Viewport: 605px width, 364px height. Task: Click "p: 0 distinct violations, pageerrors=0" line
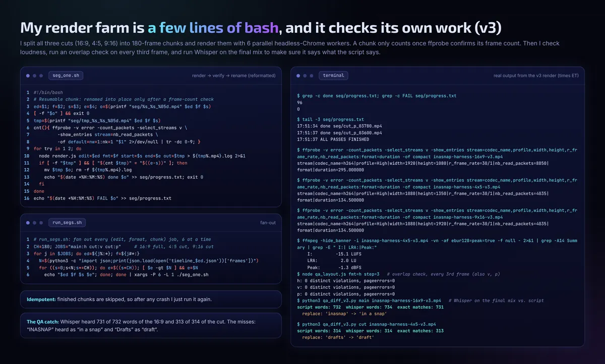click(346, 293)
